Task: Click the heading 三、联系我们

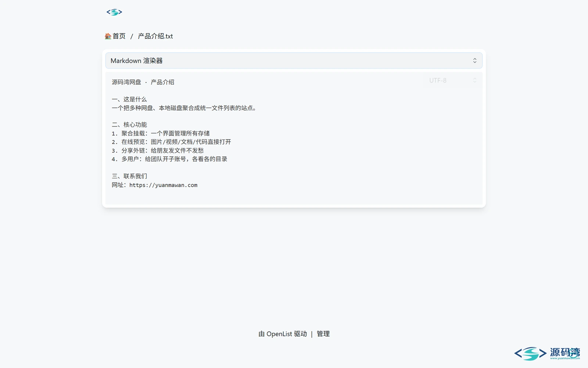Action: (x=129, y=176)
